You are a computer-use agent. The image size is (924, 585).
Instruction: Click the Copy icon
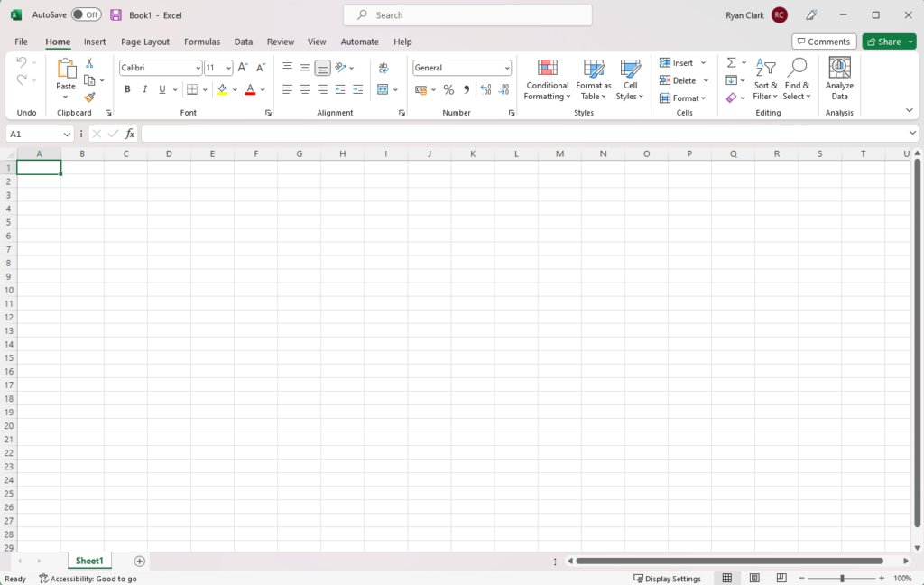coord(89,80)
